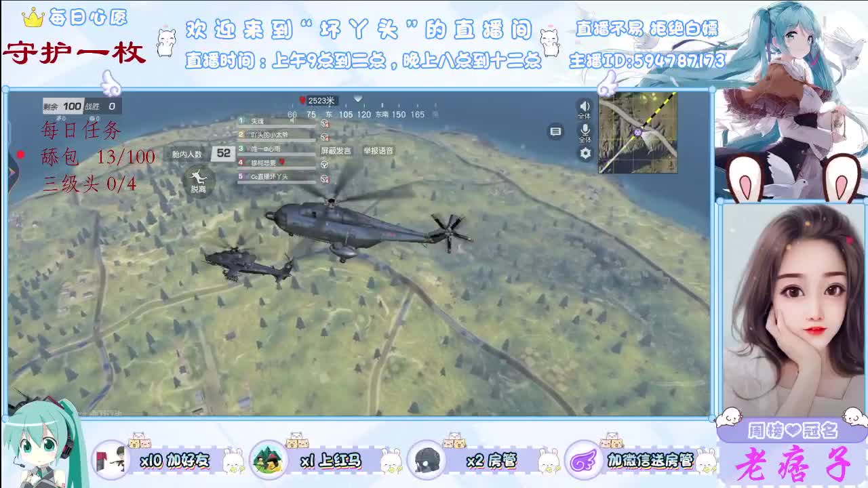Screen dimensions: 868x488
Task: Click the gun gift icon for 加好友
Action: (x=111, y=460)
